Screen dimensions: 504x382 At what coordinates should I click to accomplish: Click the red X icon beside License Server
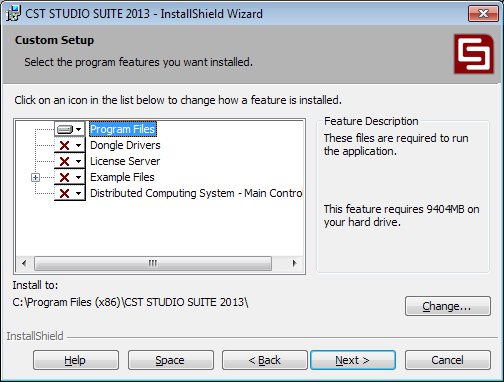coord(64,161)
